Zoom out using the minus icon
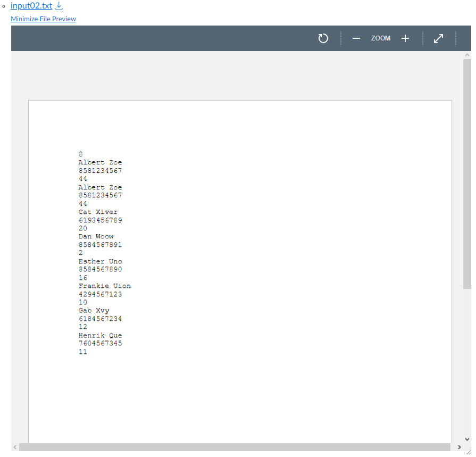 tap(356, 38)
